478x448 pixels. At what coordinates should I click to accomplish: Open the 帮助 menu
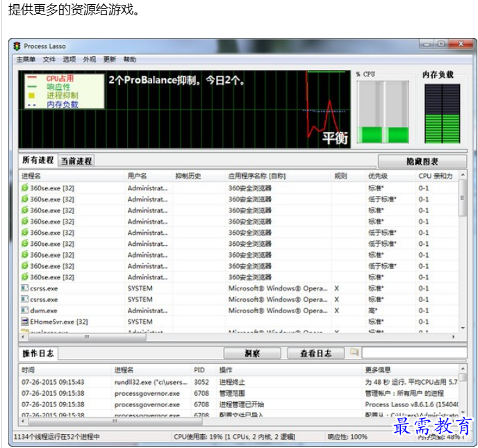click(x=129, y=59)
